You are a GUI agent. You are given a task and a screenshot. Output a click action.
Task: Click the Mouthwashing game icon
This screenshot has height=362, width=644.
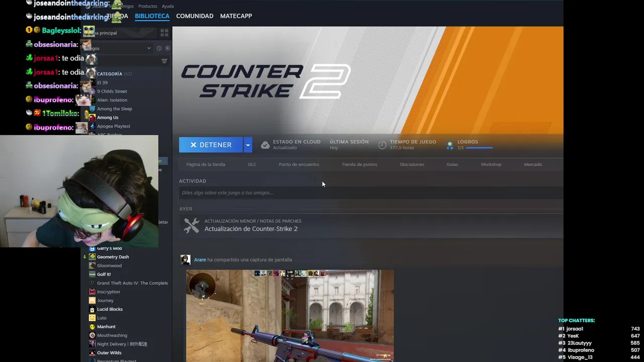point(92,335)
